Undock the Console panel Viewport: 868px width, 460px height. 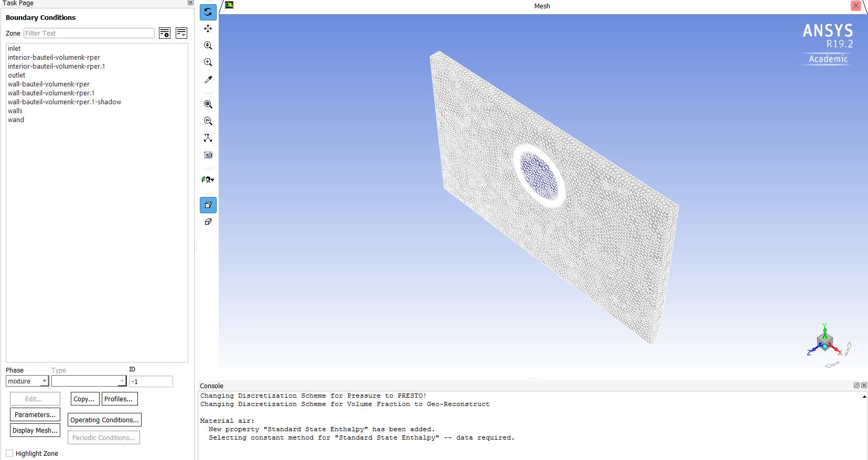(856, 386)
